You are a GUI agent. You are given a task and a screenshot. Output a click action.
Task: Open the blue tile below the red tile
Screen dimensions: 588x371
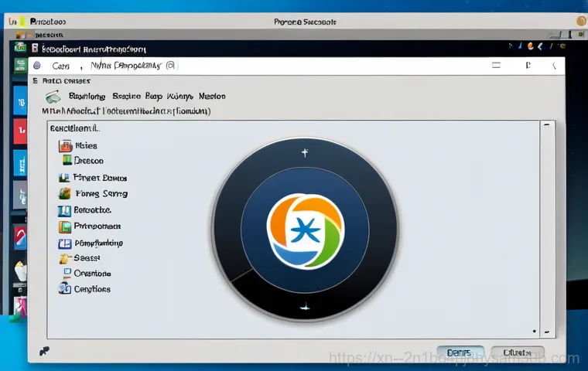pyautogui.click(x=20, y=162)
